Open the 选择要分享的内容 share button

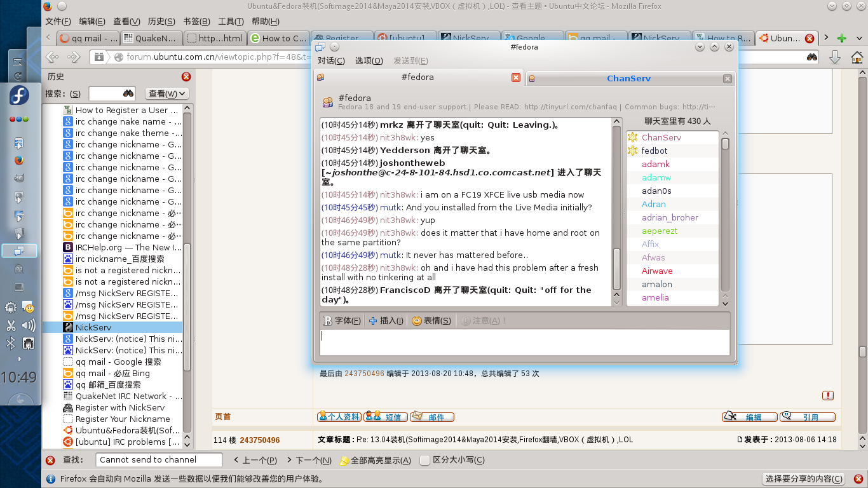tap(804, 479)
